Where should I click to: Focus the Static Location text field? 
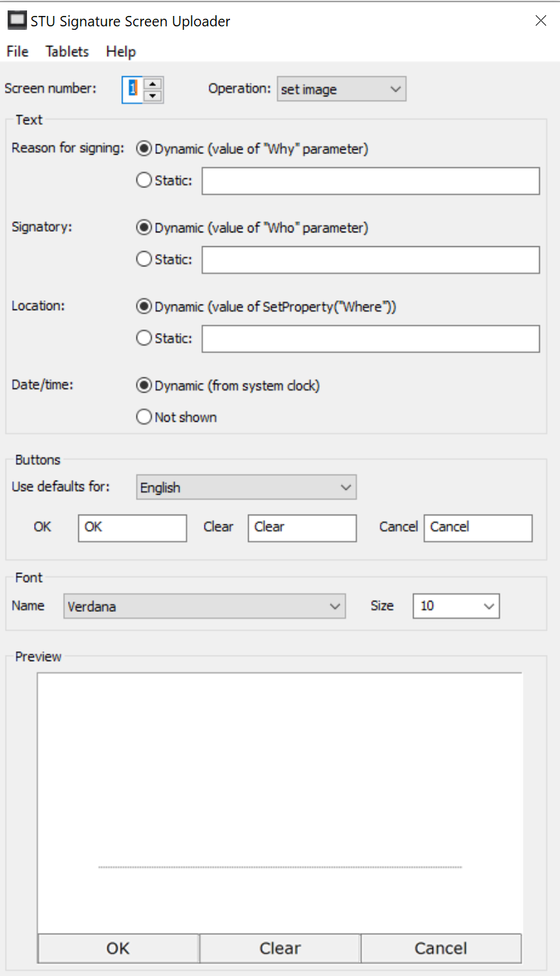point(370,339)
